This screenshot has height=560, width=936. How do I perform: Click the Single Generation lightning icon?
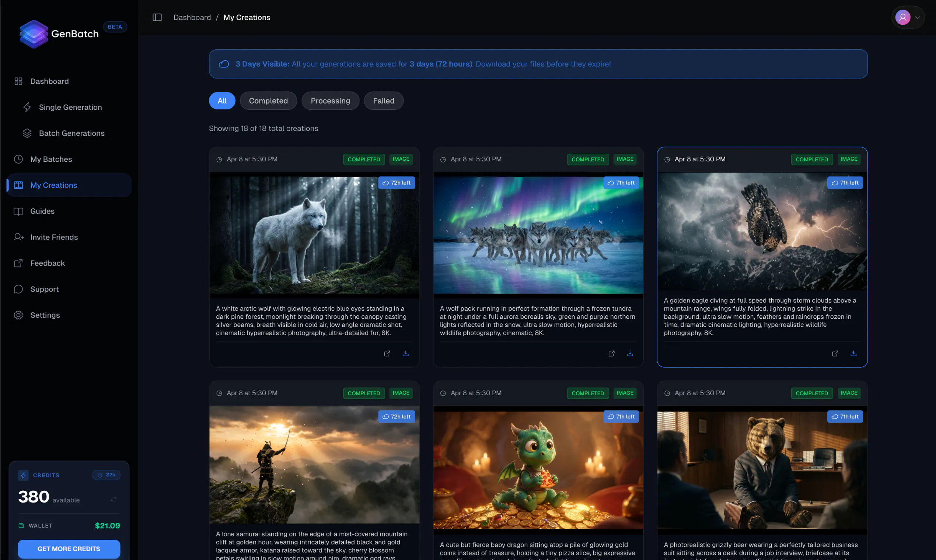tap(27, 107)
